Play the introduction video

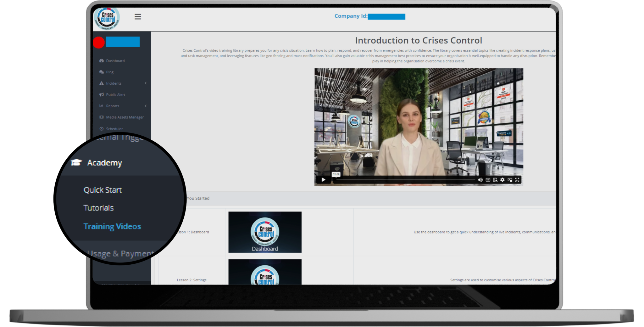tap(323, 180)
